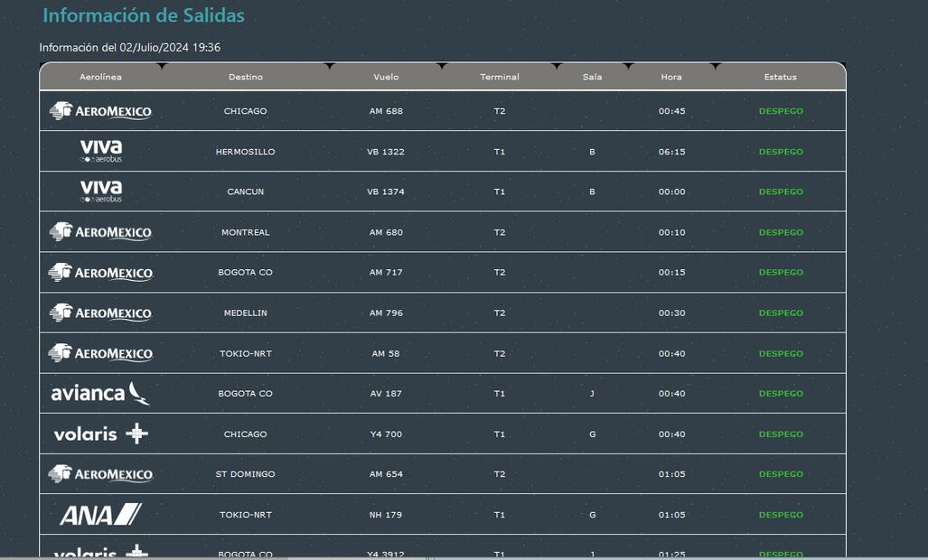Screen dimensions: 928x560
Task: Click the Viva Aerobus logo in the Hermosillo row
Action: (x=100, y=151)
